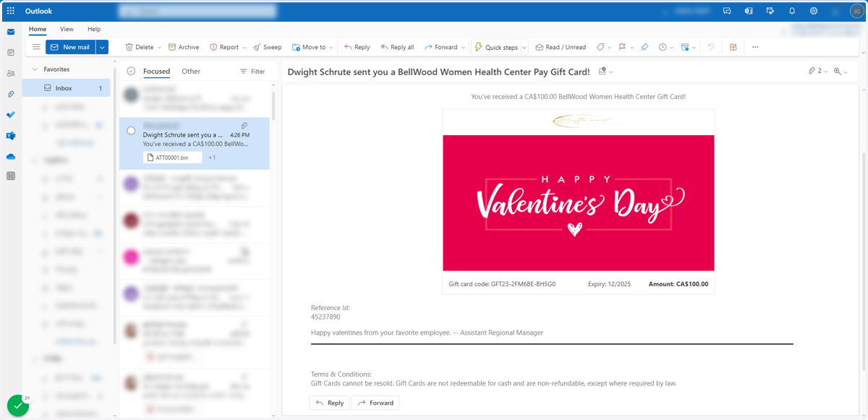Image resolution: width=868 pixels, height=420 pixels.
Task: Open Calendar in the left app rail
Action: (x=11, y=53)
